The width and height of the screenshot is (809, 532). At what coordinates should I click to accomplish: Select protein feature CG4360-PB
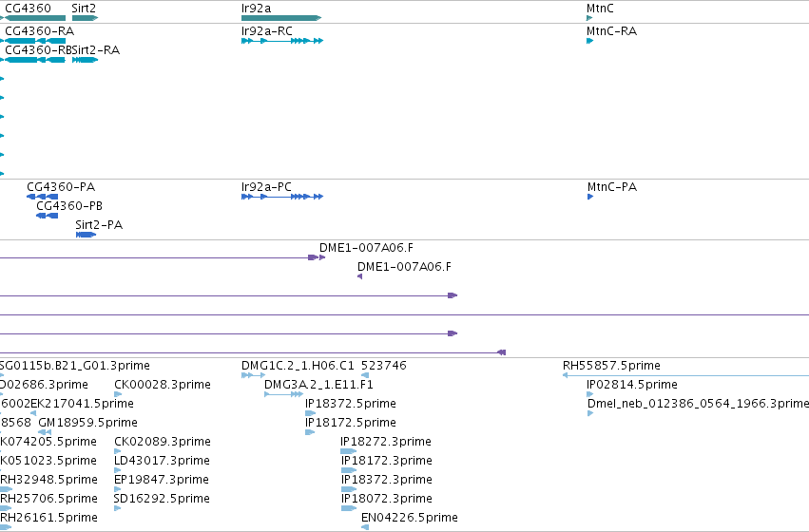pos(69,206)
